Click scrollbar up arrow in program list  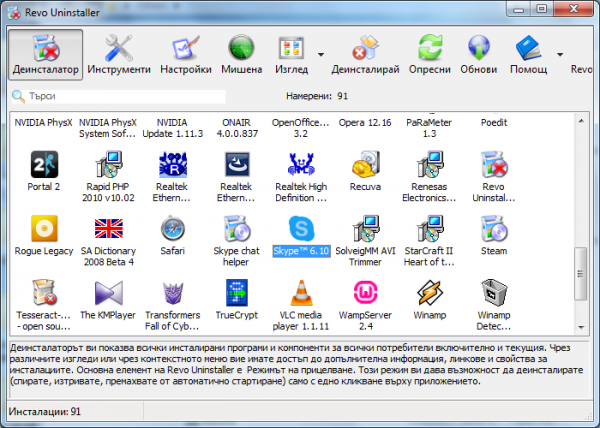(581, 121)
